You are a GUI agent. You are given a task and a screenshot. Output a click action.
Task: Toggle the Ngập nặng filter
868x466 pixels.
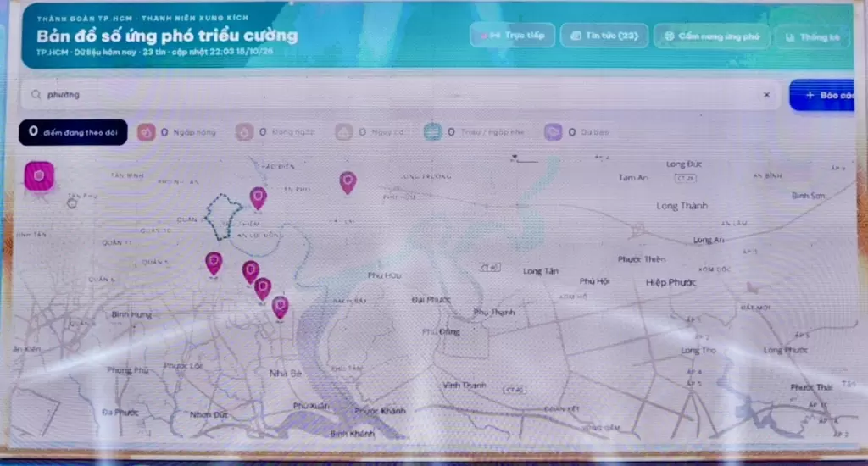tap(177, 132)
